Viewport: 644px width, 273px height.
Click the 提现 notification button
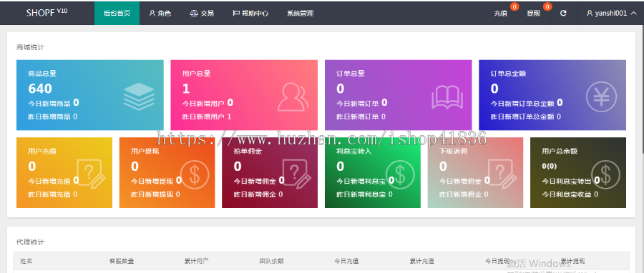534,13
